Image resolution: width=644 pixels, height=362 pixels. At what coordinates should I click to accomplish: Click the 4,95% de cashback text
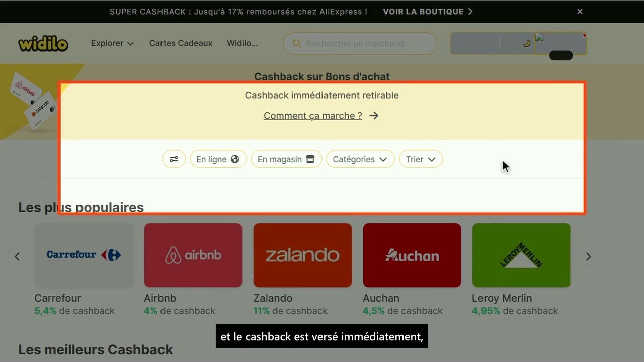pyautogui.click(x=515, y=311)
